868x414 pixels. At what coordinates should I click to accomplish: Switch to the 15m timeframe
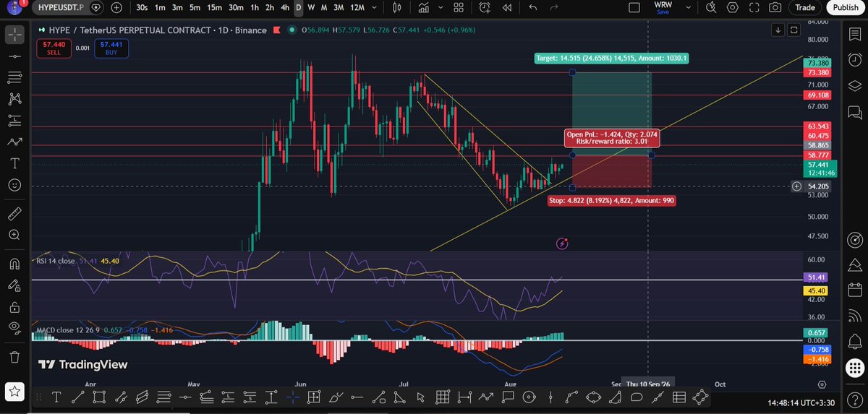(x=214, y=7)
